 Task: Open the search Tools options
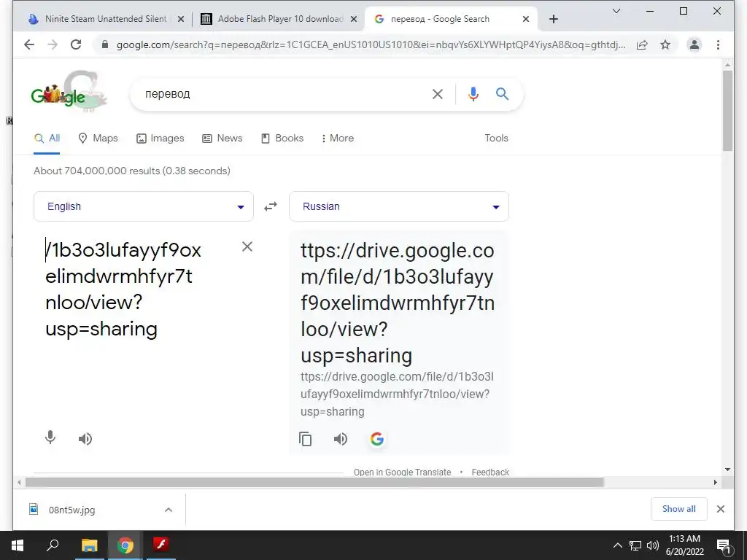coord(496,138)
